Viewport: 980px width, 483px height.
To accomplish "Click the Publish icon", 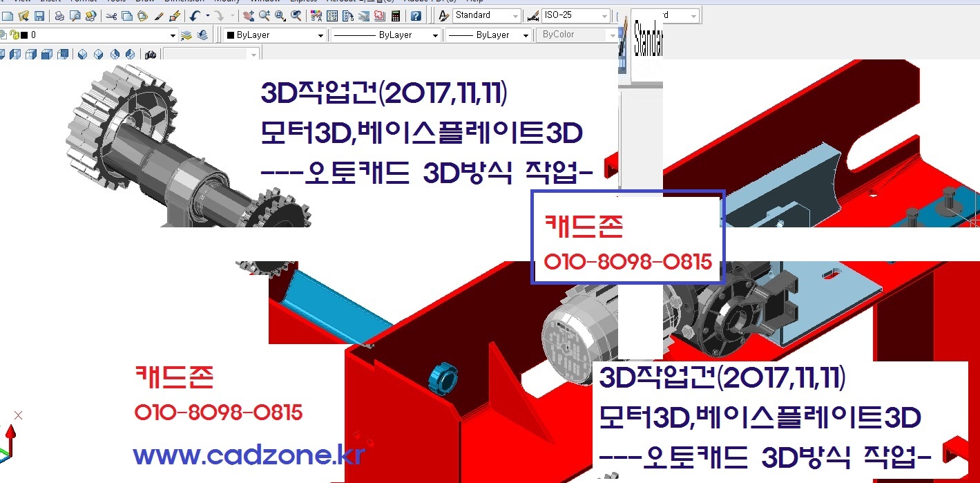I will (x=90, y=16).
